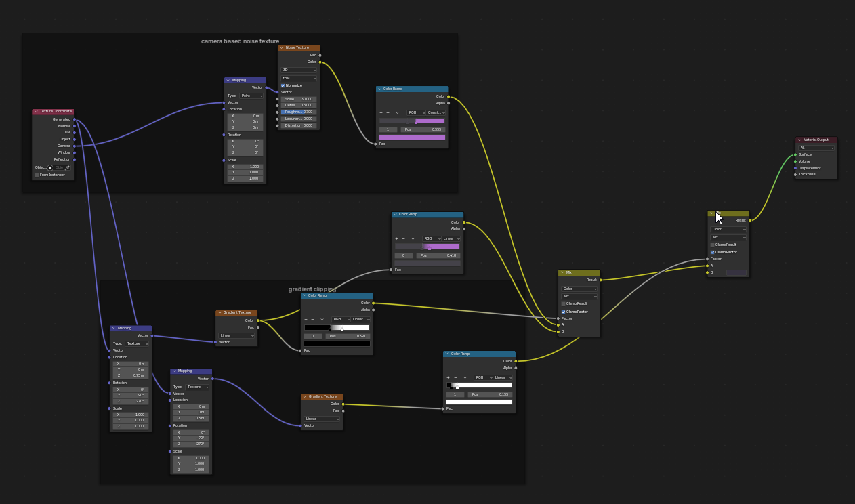
Task: Click the Reflection output socket of Texture Coordinate
Action: click(75, 159)
